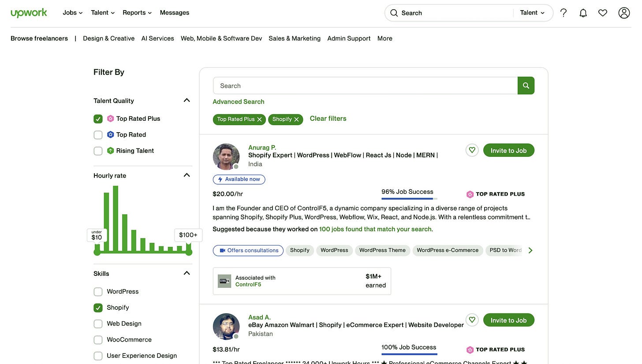Image resolution: width=642 pixels, height=364 pixels.
Task: Click the green search magnifier button
Action: (526, 85)
